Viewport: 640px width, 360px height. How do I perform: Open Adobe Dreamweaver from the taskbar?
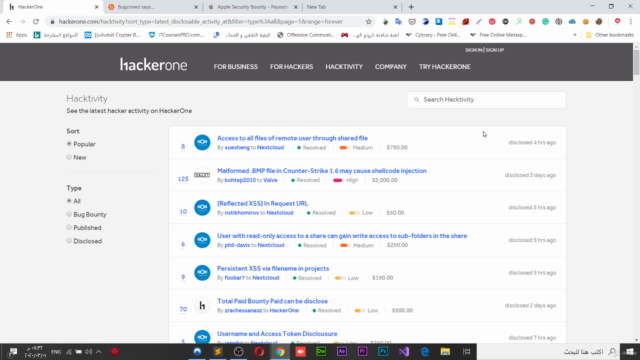click(x=321, y=351)
